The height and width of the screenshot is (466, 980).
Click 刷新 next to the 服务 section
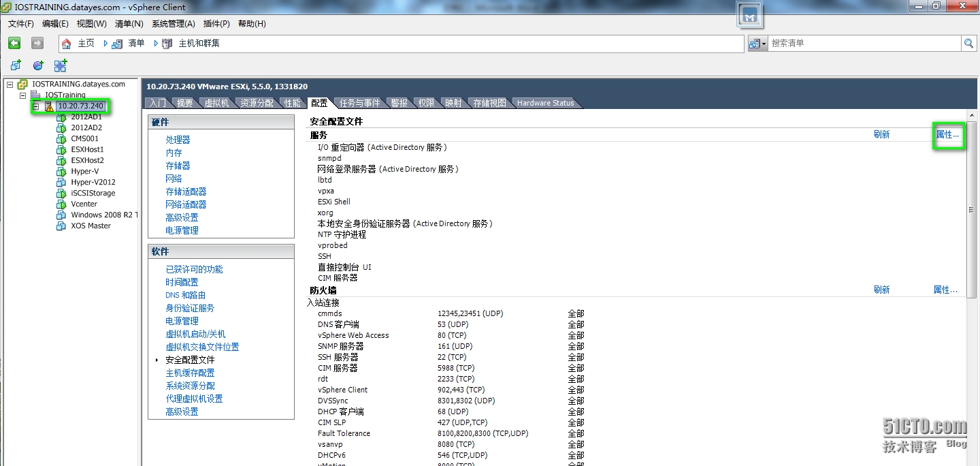tap(881, 134)
